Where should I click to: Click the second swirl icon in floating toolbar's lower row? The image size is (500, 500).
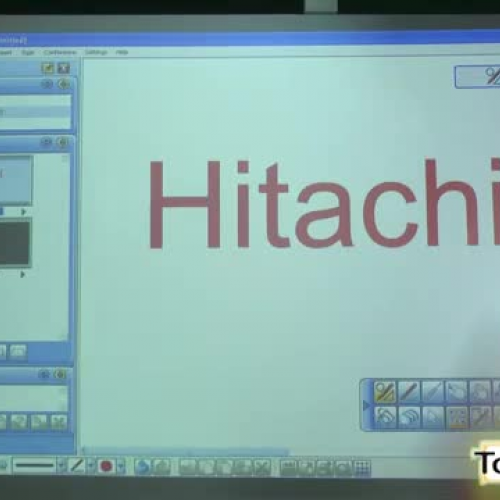409,417
